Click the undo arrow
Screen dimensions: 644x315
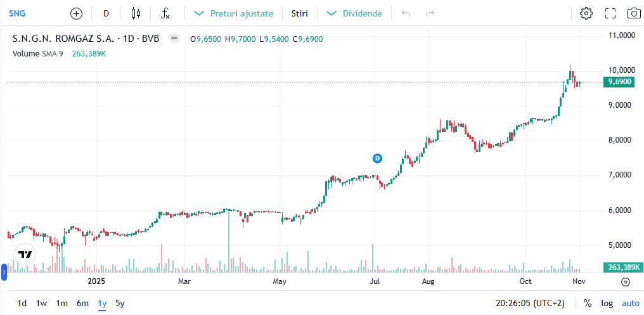[x=406, y=13]
